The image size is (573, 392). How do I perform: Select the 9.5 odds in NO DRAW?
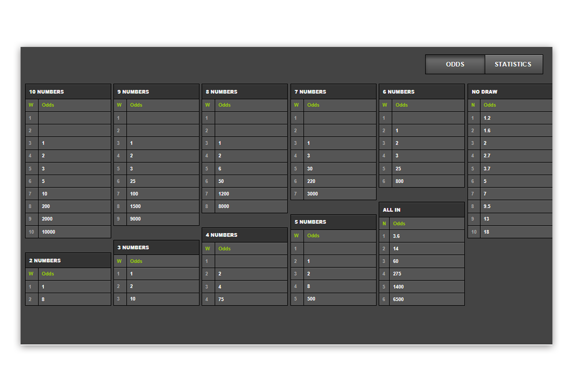(516, 207)
